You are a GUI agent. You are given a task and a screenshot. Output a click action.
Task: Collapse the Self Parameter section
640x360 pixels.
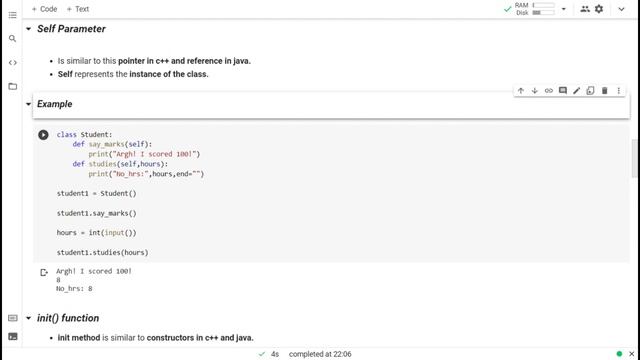(28, 29)
